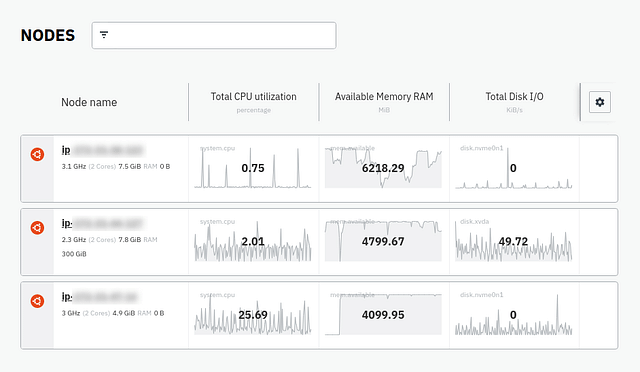Sort by Available Memory RAM column

(384, 97)
